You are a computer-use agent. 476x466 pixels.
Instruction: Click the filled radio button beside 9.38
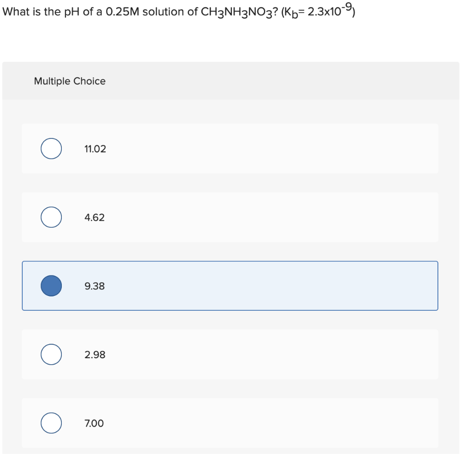tap(51, 286)
